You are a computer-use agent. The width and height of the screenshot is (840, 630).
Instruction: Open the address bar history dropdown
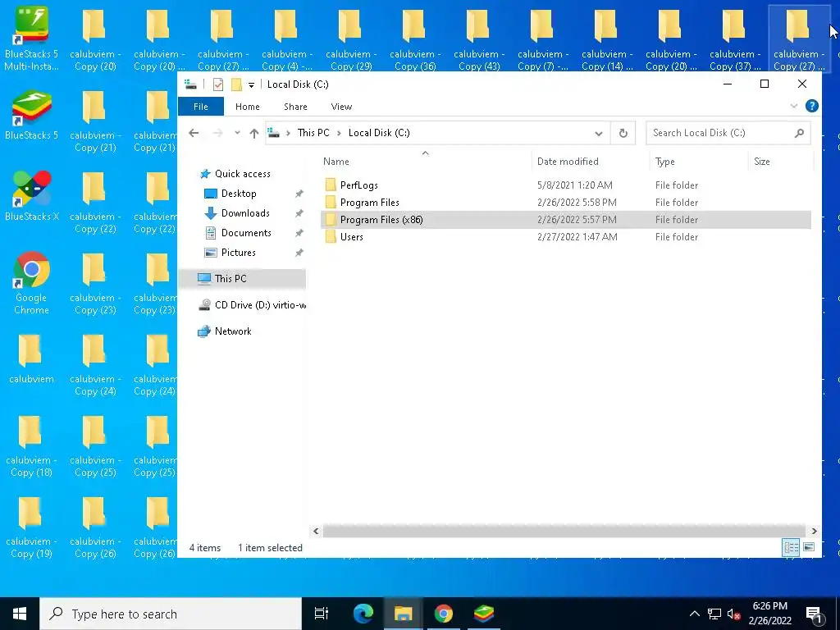pyautogui.click(x=598, y=134)
